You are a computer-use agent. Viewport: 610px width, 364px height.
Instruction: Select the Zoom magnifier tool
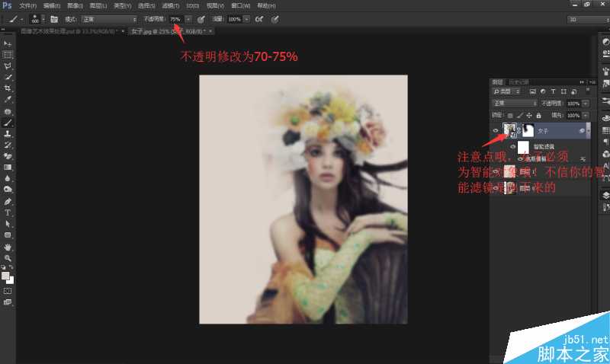click(8, 258)
